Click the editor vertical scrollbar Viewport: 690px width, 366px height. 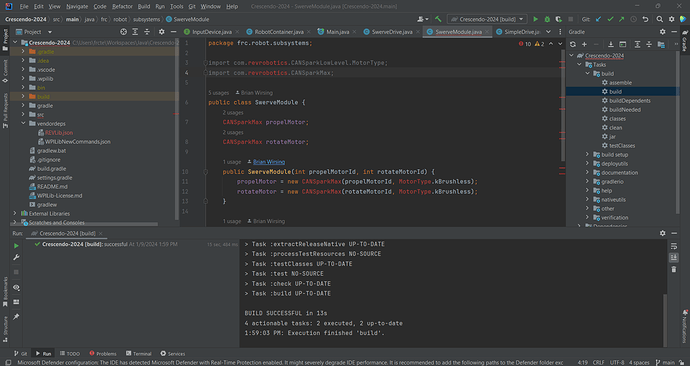tap(562, 106)
